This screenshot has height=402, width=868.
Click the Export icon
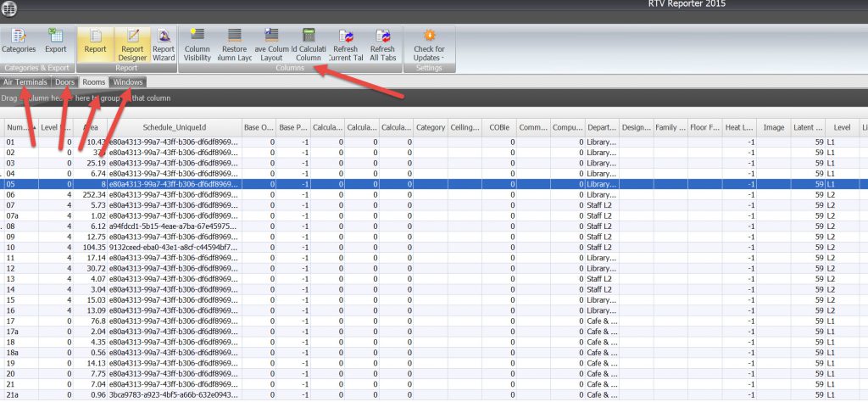(56, 41)
